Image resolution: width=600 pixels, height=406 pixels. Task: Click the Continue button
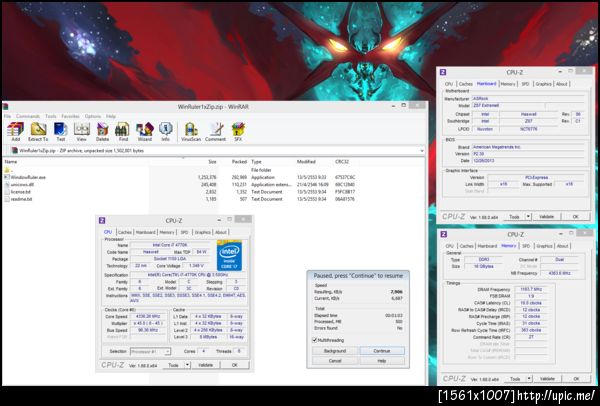click(x=382, y=351)
